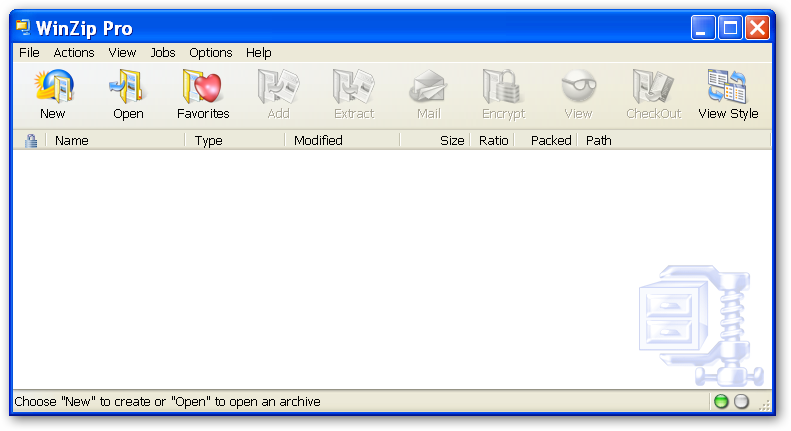The image size is (791, 431).
Task: Sort by the Type column header
Action: tap(235, 140)
